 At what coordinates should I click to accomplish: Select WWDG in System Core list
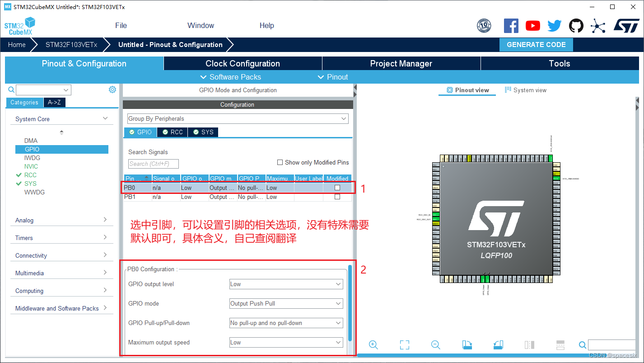(34, 192)
